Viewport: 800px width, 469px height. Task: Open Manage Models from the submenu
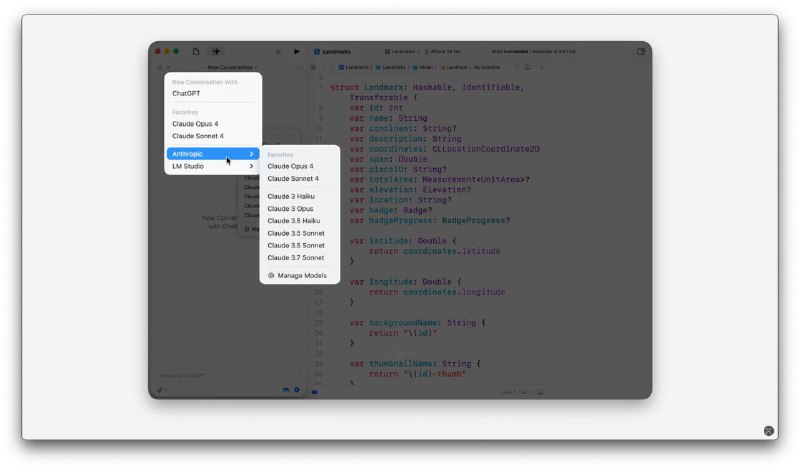pyautogui.click(x=299, y=276)
